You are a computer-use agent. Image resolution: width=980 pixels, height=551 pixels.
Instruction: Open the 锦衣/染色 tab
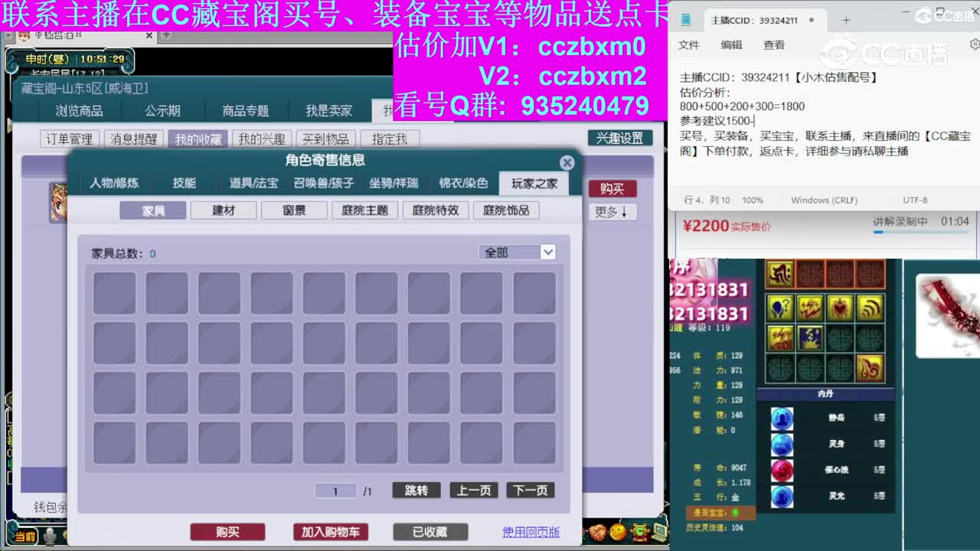463,183
